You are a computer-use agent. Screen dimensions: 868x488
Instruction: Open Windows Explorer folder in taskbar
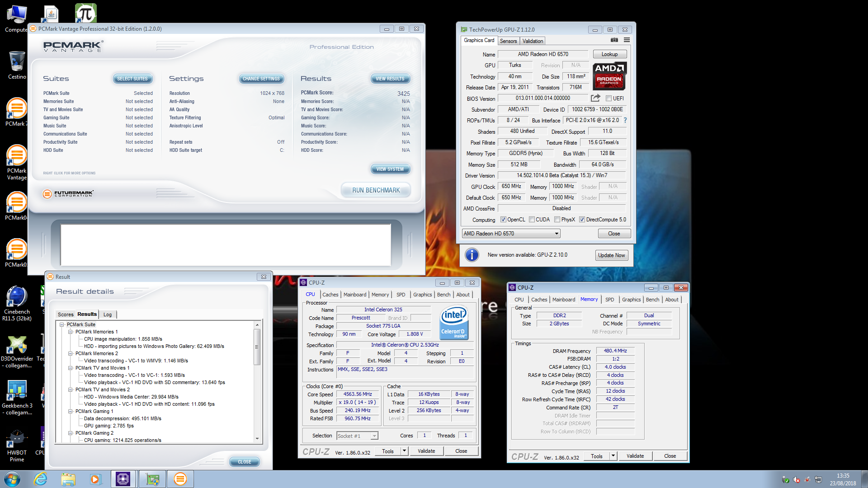[68, 479]
